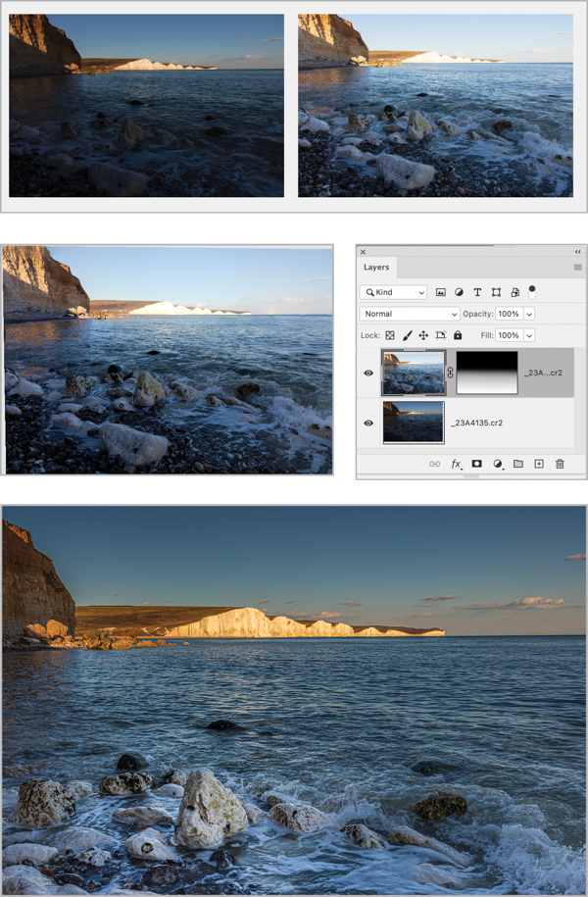
Task: Click the mask link chain icon
Action: coord(450,373)
